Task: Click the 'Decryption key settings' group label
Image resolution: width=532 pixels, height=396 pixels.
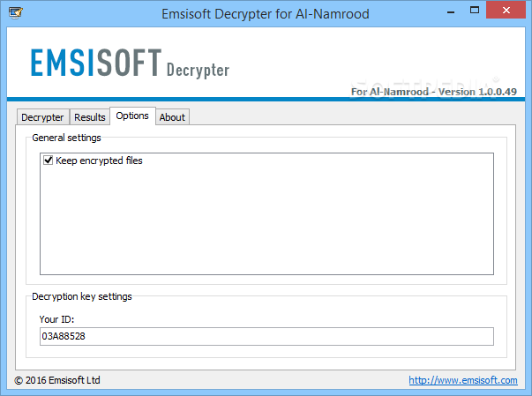Action: coord(82,296)
